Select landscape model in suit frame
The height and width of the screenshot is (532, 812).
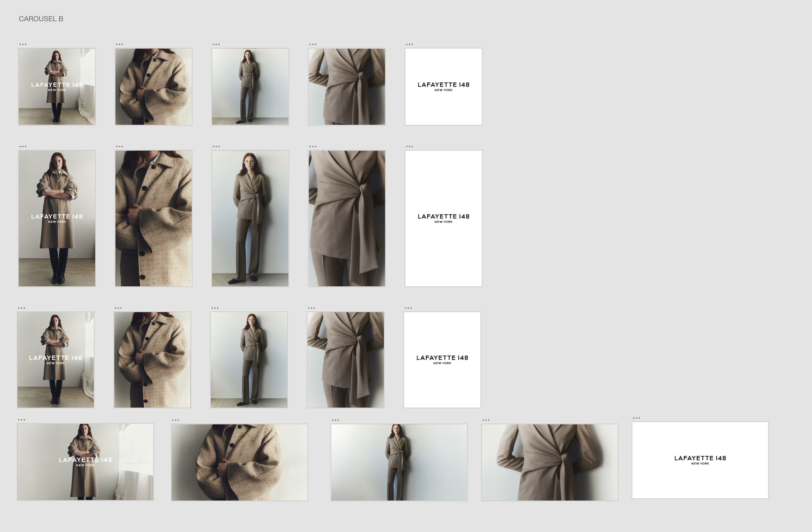(399, 462)
